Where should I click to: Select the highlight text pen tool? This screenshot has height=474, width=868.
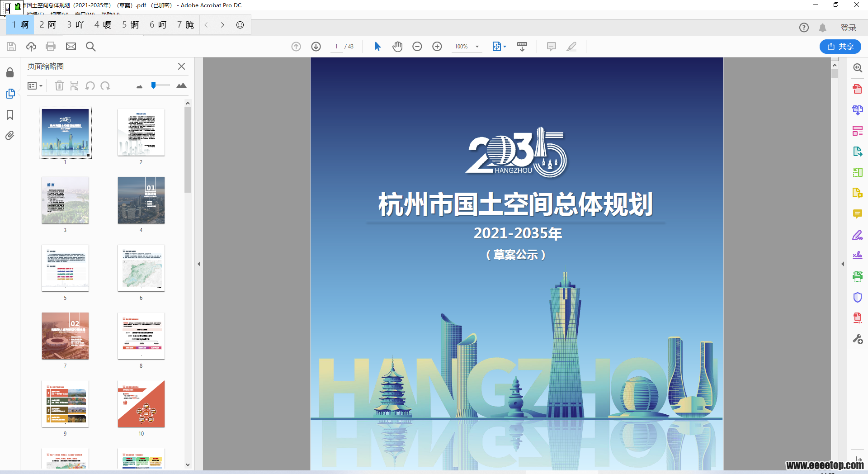[x=571, y=47]
